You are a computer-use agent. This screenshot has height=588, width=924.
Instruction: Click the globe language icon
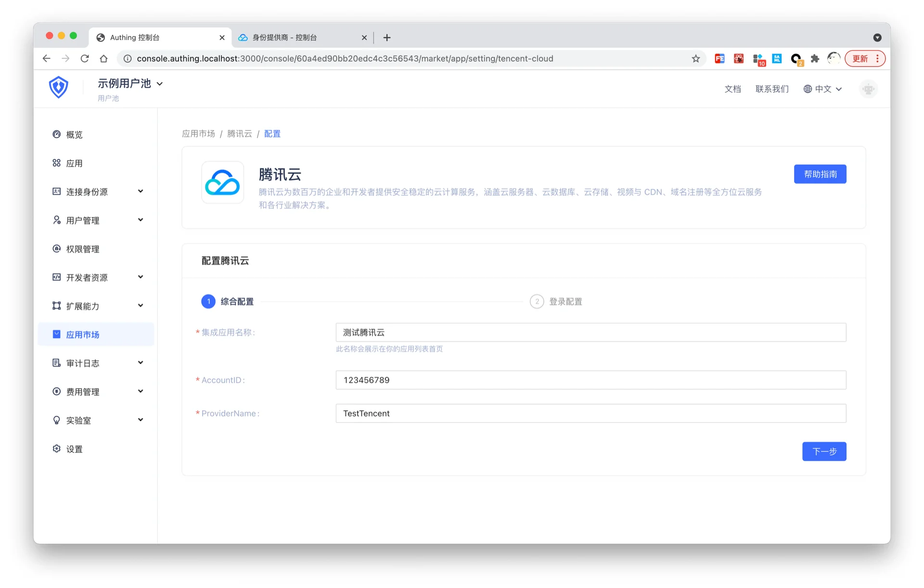[808, 89]
